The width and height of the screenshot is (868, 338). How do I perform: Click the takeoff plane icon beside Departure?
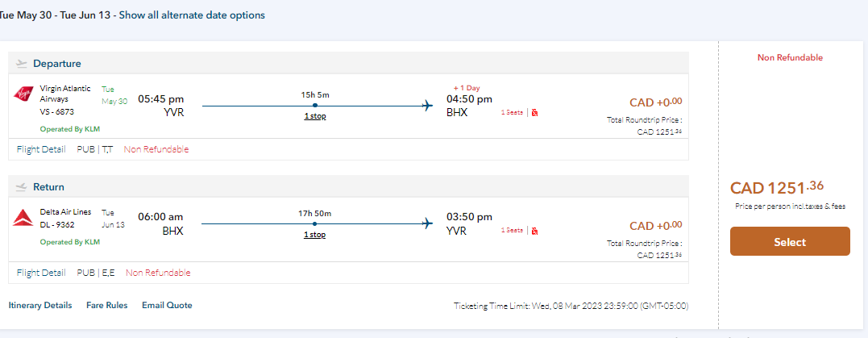21,64
